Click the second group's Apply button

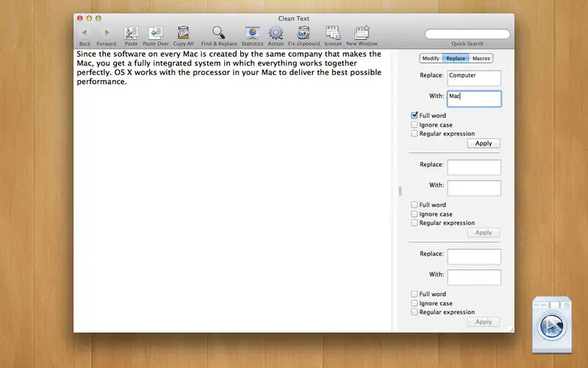click(484, 233)
